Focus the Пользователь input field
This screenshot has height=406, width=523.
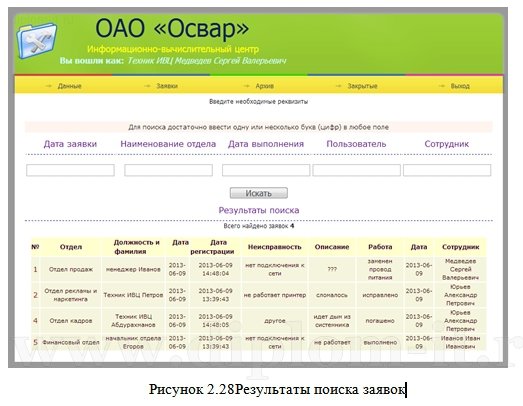357,170
